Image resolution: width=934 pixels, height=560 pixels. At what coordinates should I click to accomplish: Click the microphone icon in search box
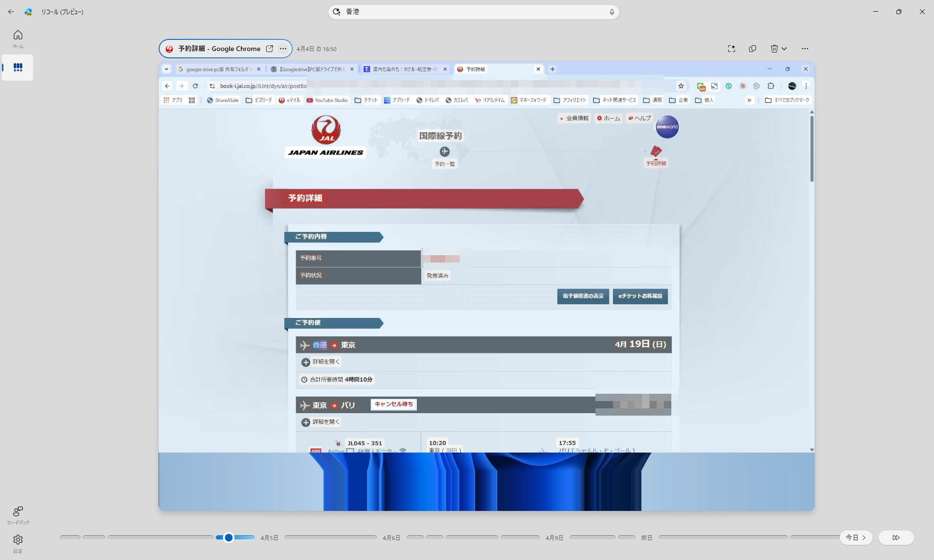point(611,12)
